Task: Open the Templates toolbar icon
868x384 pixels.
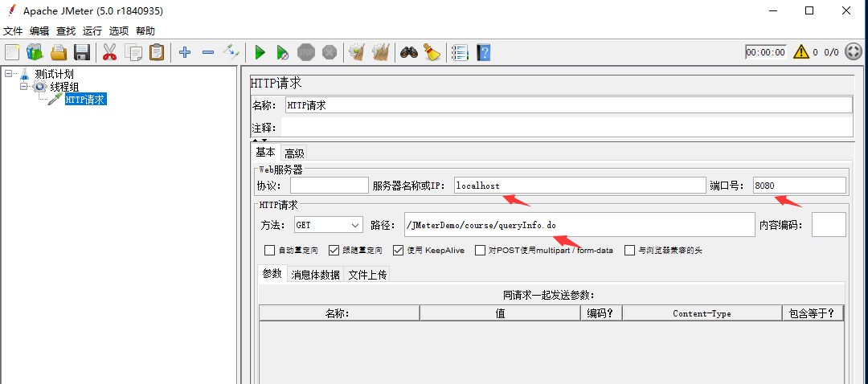Action: pos(35,52)
